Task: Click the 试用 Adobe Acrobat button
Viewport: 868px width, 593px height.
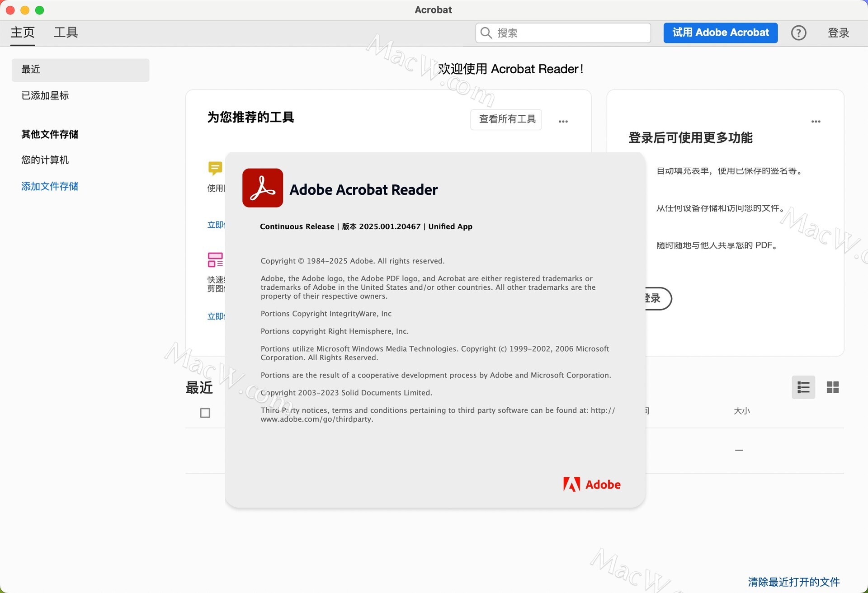Action: tap(720, 33)
